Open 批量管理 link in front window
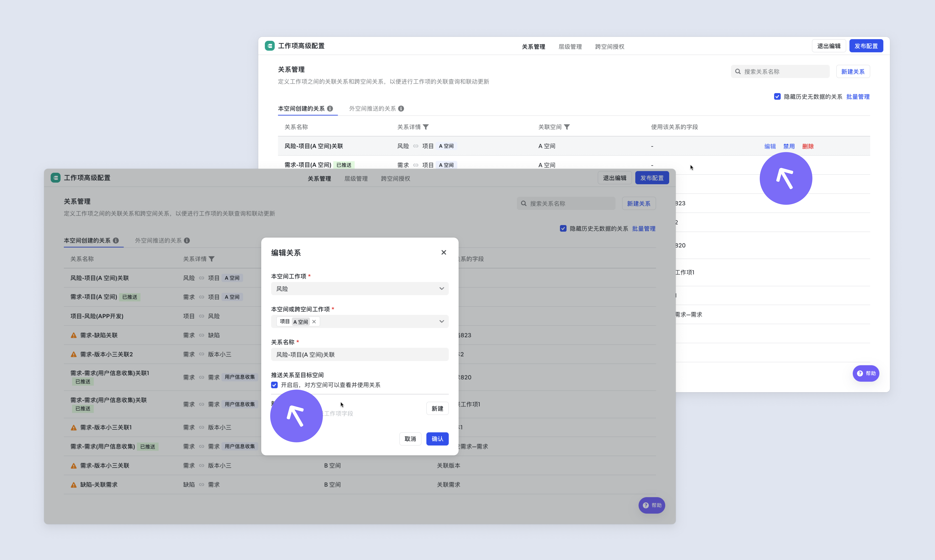Viewport: 935px width, 560px height. click(x=643, y=228)
